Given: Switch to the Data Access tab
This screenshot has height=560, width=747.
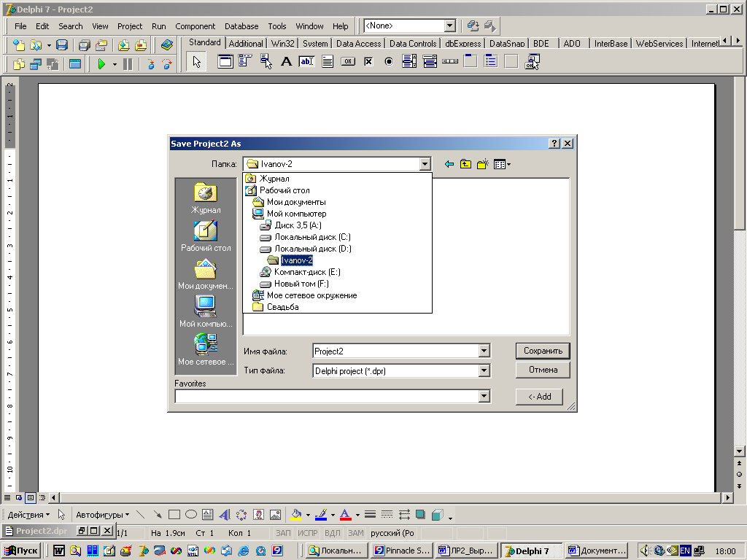Looking at the screenshot, I should (358, 43).
